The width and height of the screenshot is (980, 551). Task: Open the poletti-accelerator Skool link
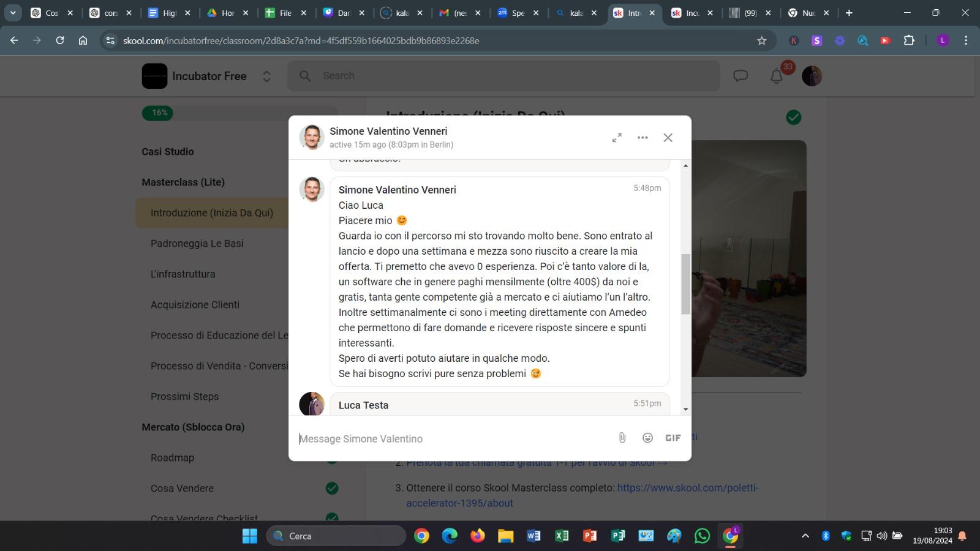pos(582,495)
